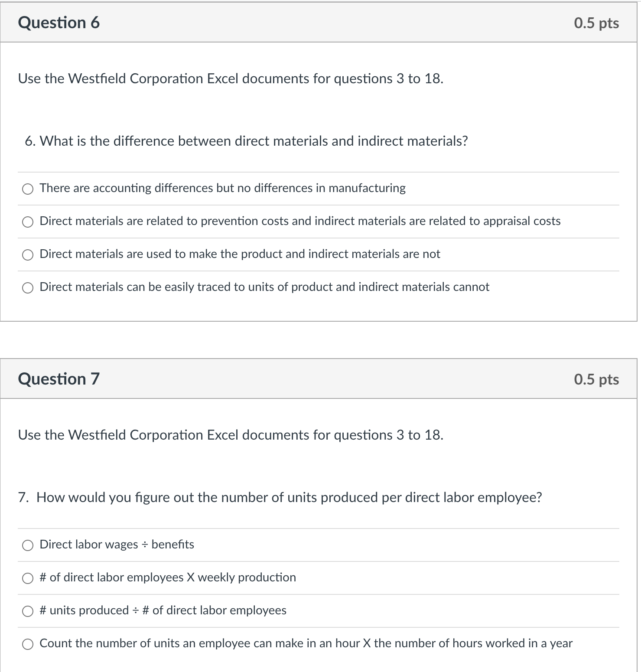Click inside the Question 6 answer area
Viewport: 641px width, 672px height.
[x=303, y=238]
